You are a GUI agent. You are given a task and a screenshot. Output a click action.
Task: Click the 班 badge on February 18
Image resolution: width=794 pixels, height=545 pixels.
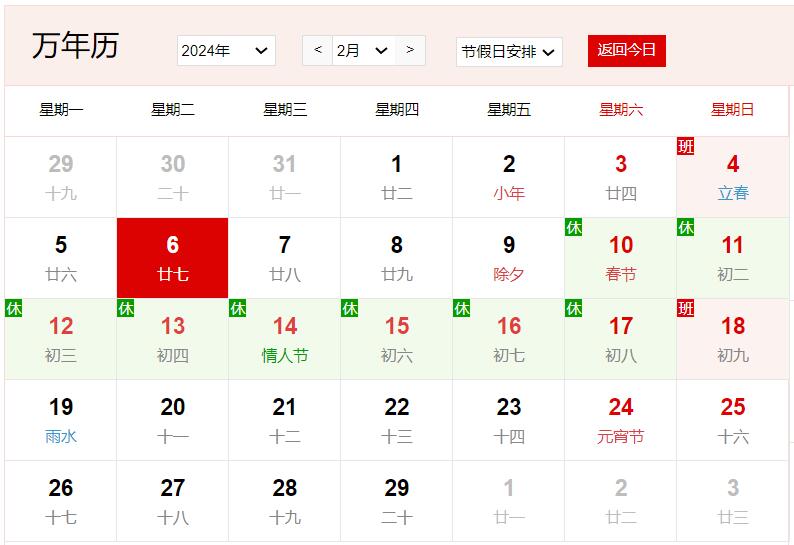click(x=686, y=308)
